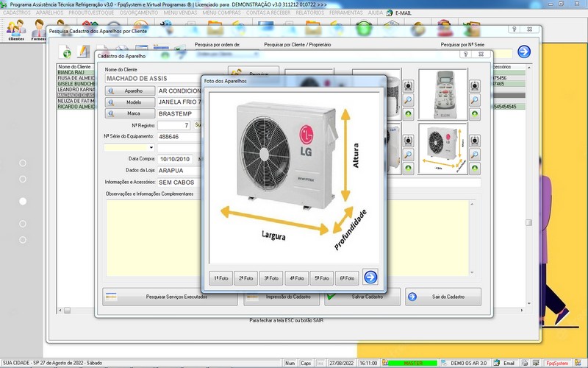Viewport: 588px width, 368px height.
Task: Click the new record icon with green plus
Action: [x=65, y=52]
